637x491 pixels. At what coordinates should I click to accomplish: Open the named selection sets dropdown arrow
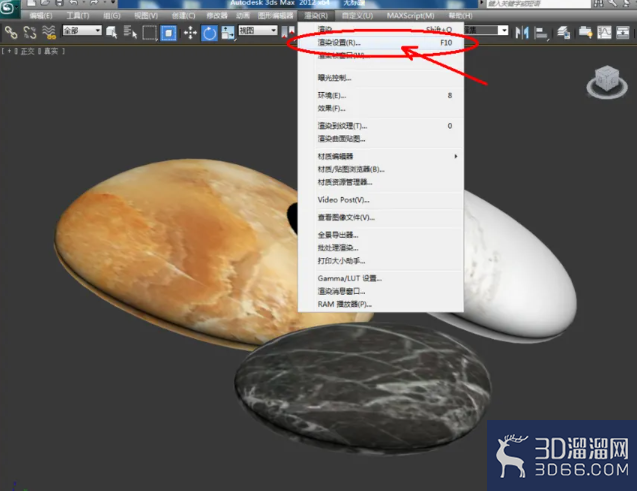(x=504, y=30)
